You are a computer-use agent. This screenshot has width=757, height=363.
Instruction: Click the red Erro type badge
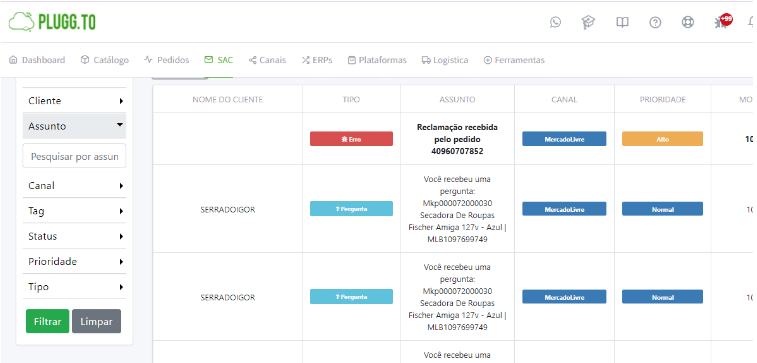351,139
